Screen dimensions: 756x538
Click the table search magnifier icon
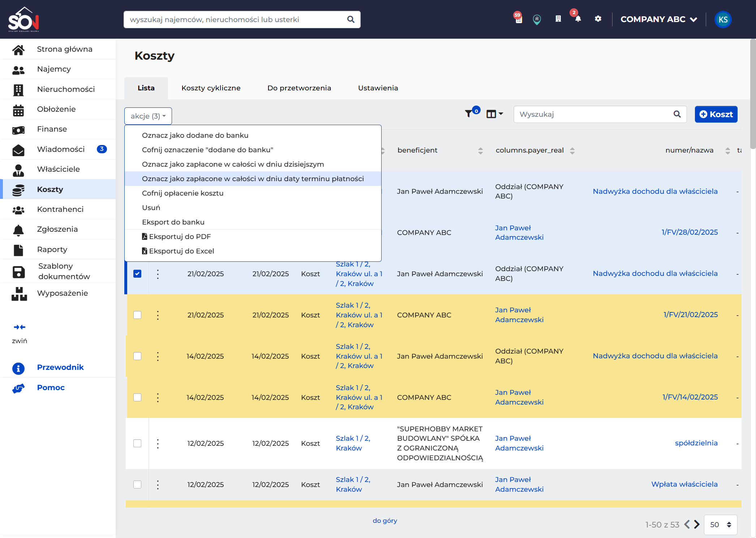click(677, 114)
